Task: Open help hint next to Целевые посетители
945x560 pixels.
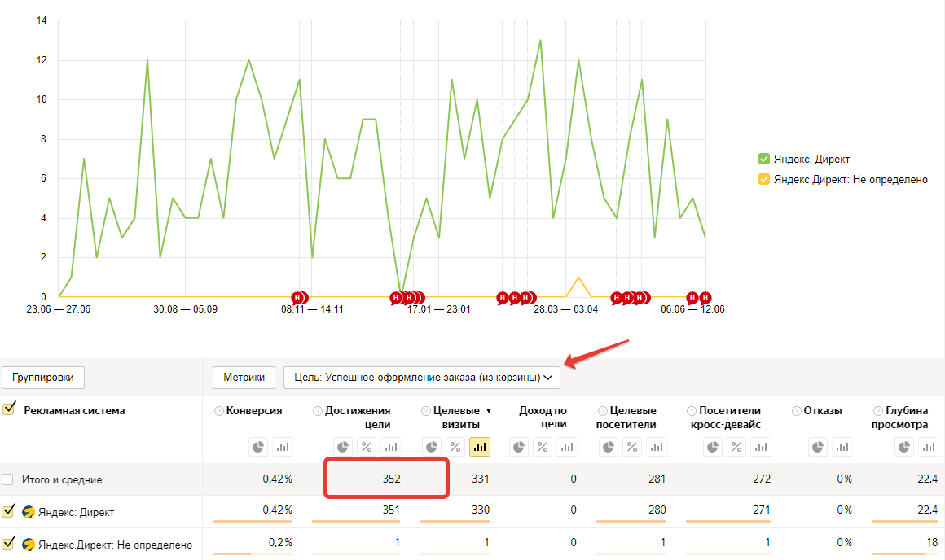Action: click(602, 411)
